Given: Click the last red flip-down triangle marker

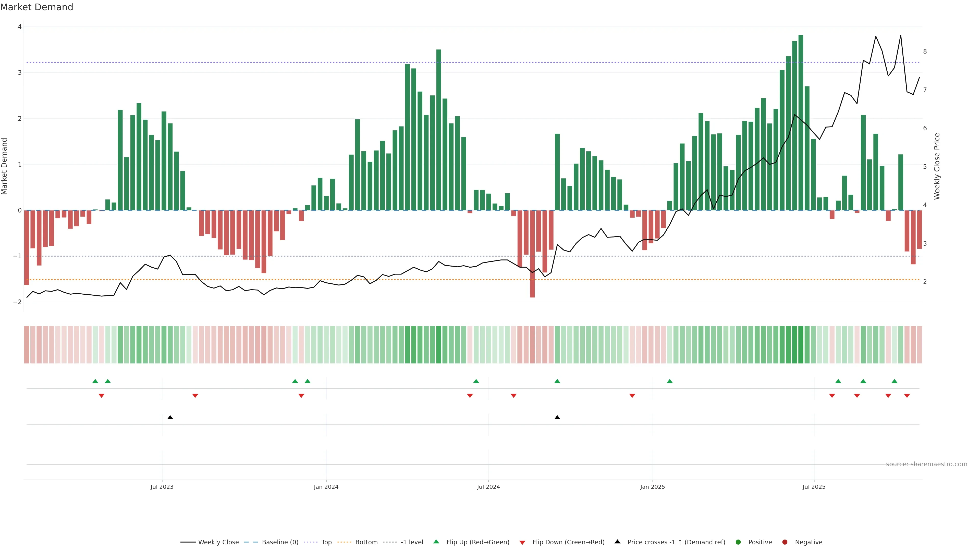Looking at the screenshot, I should 907,396.
